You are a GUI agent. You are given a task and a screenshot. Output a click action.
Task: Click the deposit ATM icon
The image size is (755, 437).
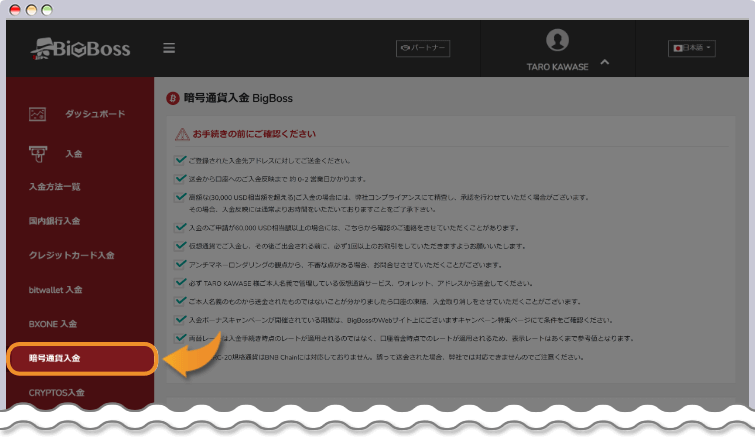point(38,154)
